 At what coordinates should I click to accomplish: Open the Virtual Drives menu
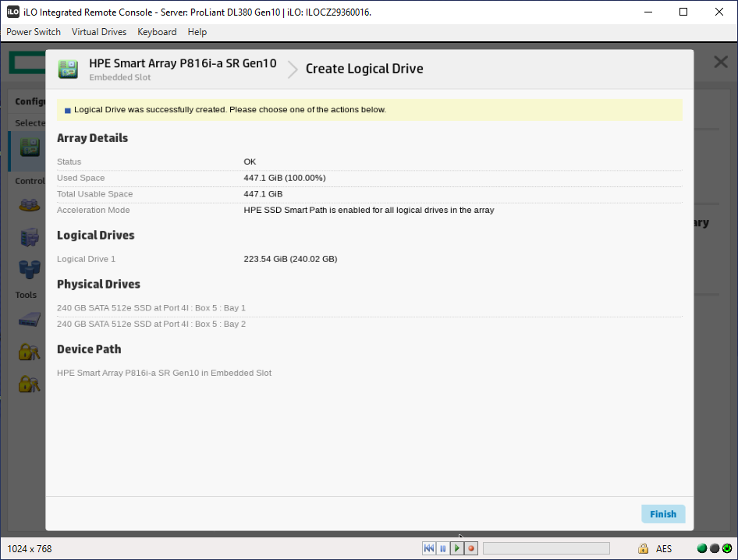(x=99, y=32)
